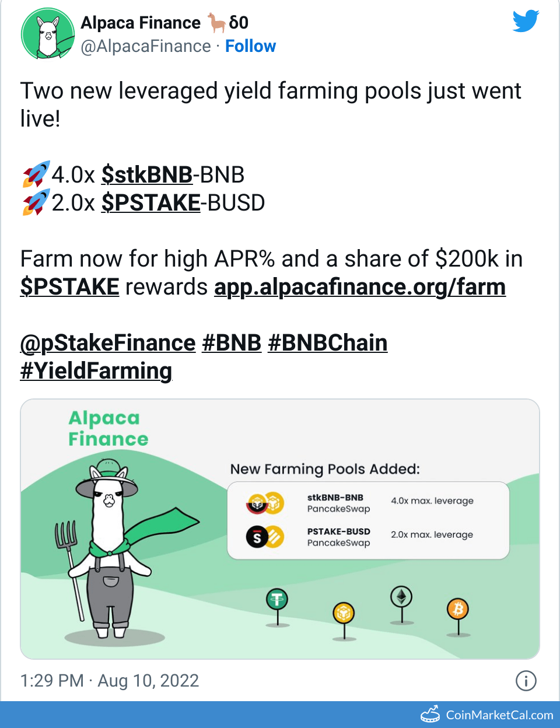This screenshot has height=728, width=560.
Task: Open the Alpaca Finance display name
Action: (141, 23)
